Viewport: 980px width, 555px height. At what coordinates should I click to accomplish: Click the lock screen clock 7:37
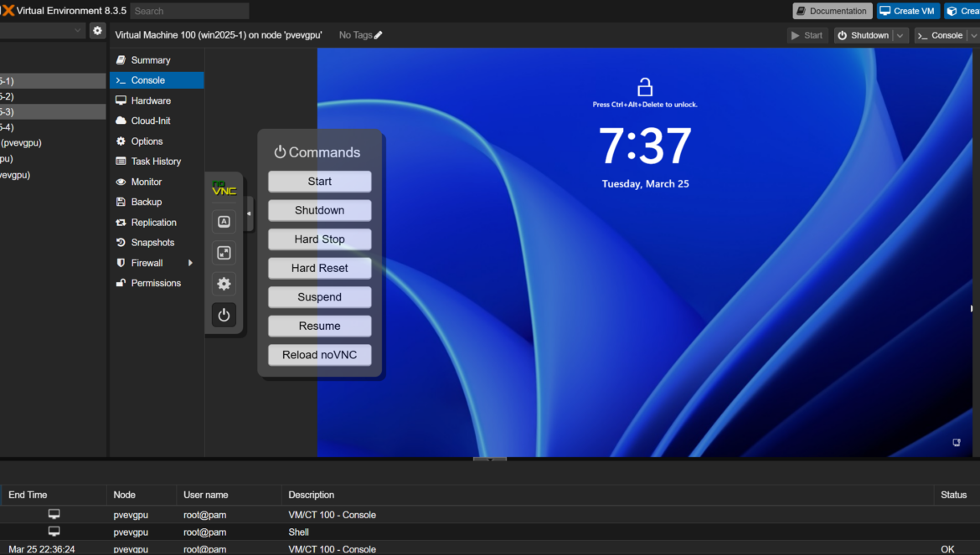coord(645,146)
